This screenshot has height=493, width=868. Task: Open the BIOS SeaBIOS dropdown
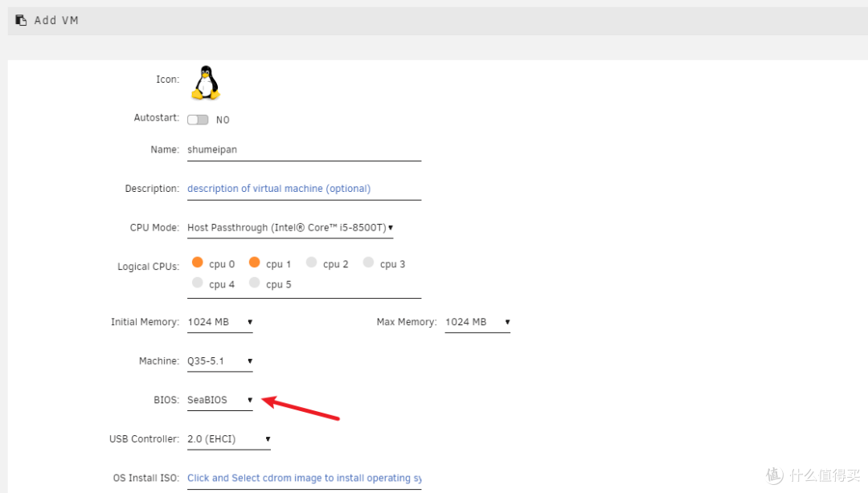219,400
